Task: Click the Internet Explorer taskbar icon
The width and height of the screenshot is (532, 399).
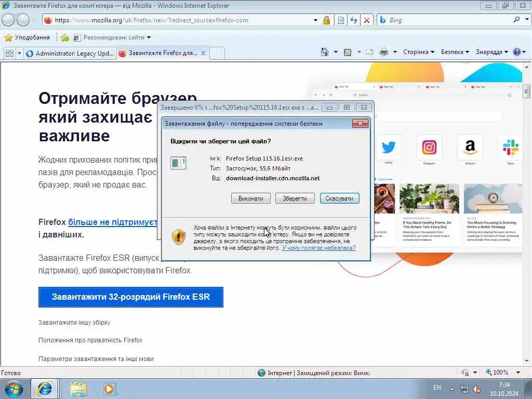Action: [45, 389]
